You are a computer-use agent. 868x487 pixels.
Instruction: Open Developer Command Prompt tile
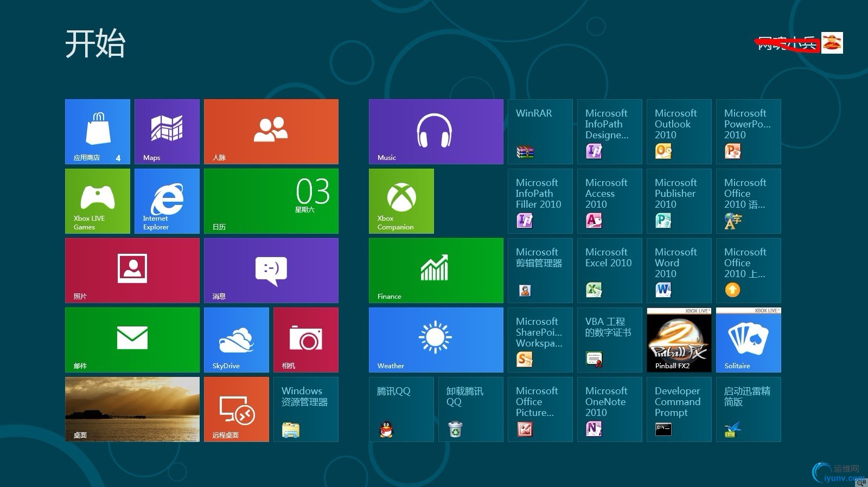[679, 409]
